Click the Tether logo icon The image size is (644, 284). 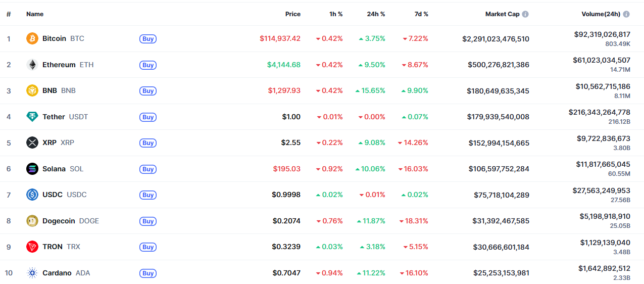point(32,117)
